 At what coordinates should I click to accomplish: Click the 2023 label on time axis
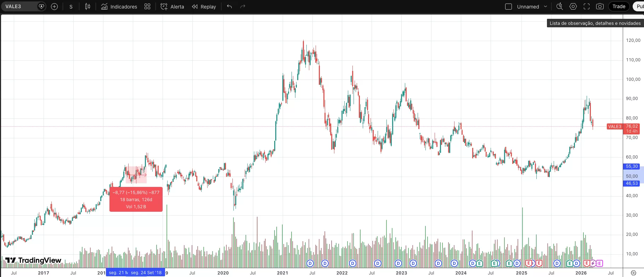coord(401,273)
